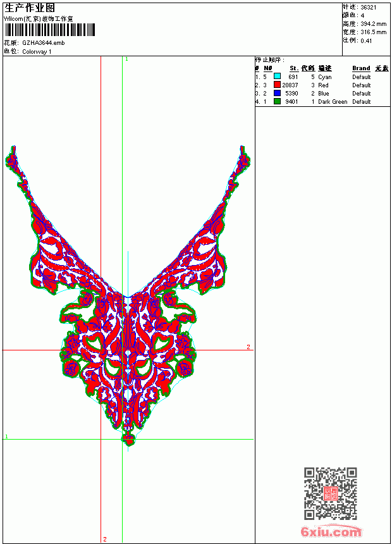Screen dimensions: 392x544
Task: Select the stitch count '5390' in Blue row
Action: click(x=291, y=94)
